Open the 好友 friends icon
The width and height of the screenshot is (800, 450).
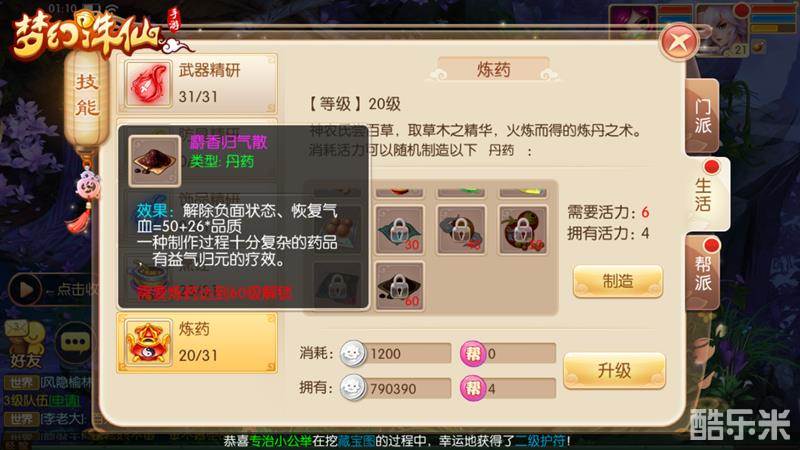coord(25,345)
